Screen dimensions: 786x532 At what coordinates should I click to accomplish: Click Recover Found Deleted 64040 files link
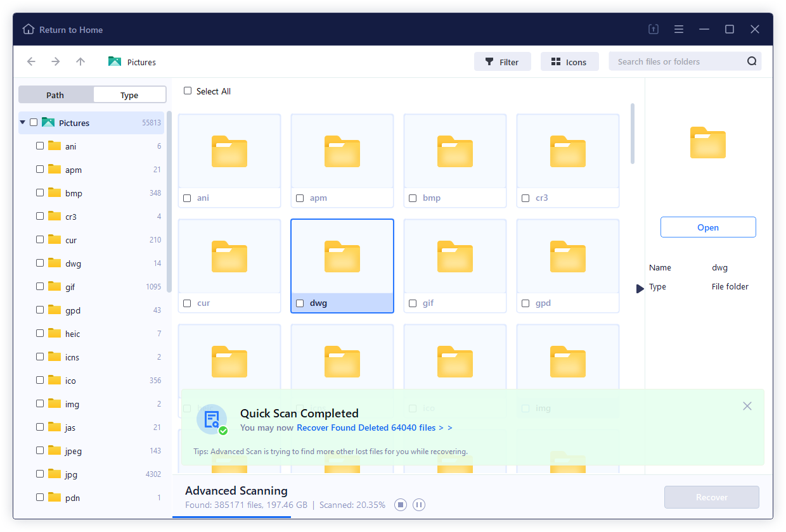click(x=375, y=427)
